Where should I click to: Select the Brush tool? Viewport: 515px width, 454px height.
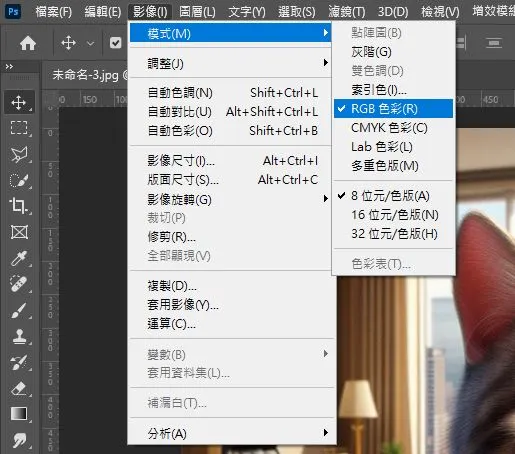coord(19,310)
